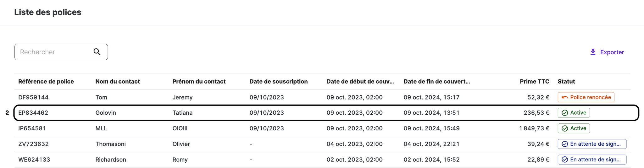Sort by Référence de police column header
The image size is (644, 168).
pos(46,81)
